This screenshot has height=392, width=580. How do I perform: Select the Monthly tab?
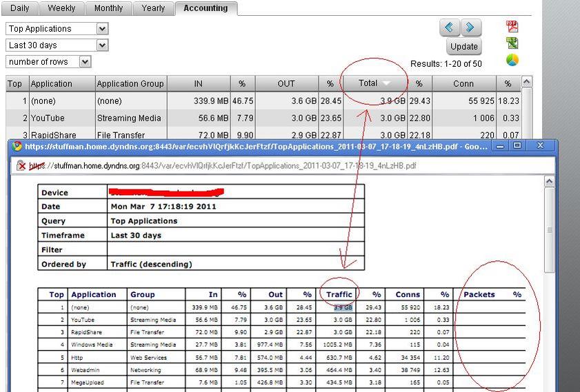click(108, 8)
